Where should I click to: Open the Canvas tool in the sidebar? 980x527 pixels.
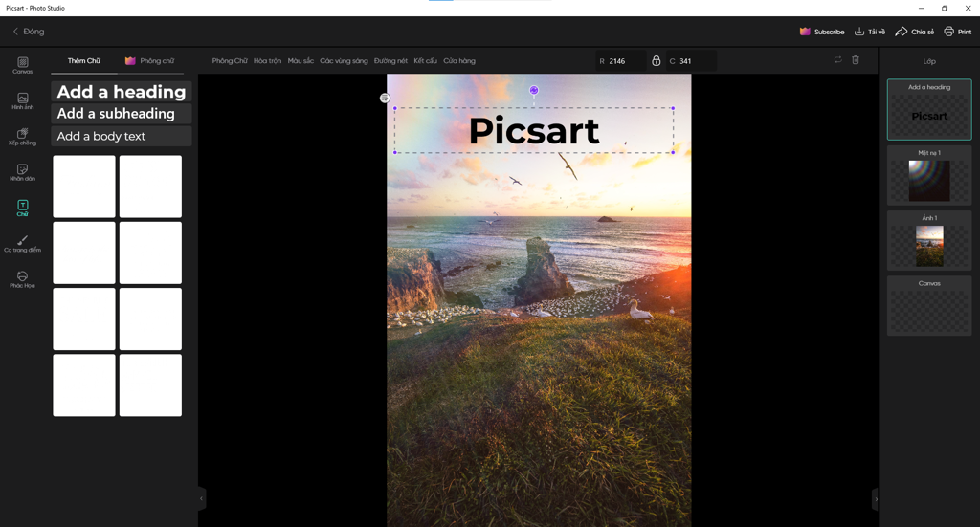[23, 65]
